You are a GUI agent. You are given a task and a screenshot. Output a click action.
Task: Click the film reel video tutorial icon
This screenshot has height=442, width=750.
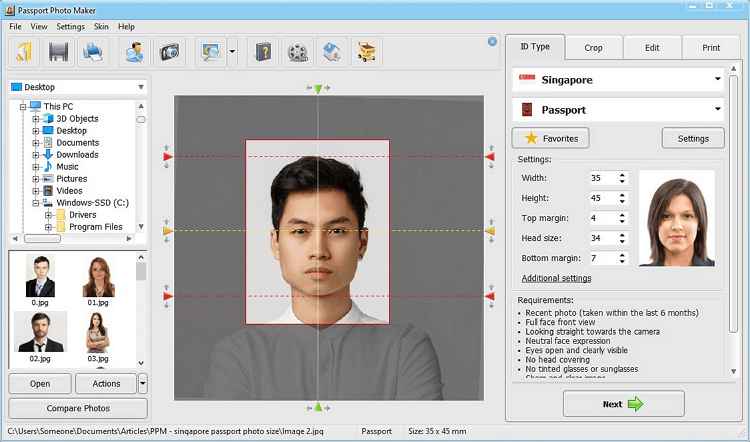[298, 52]
